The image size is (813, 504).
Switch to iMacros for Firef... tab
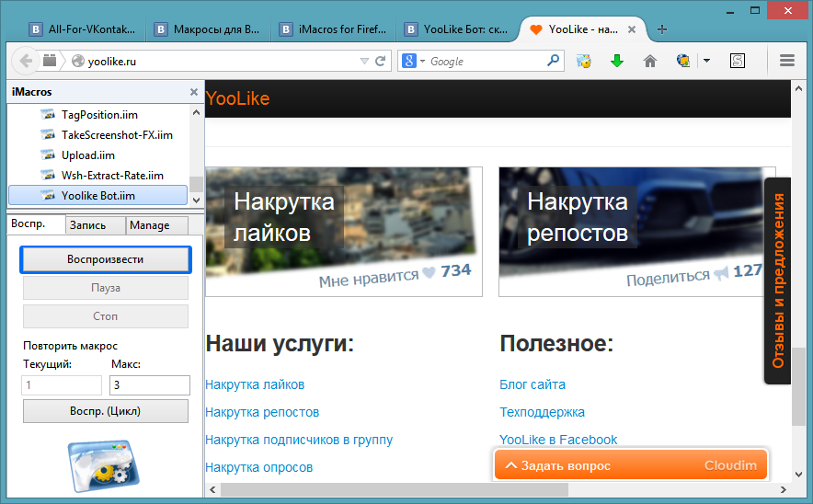point(334,29)
